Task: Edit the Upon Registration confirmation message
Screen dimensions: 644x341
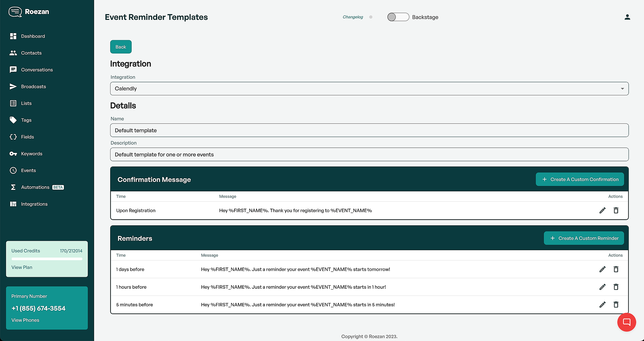Action: coord(602,210)
